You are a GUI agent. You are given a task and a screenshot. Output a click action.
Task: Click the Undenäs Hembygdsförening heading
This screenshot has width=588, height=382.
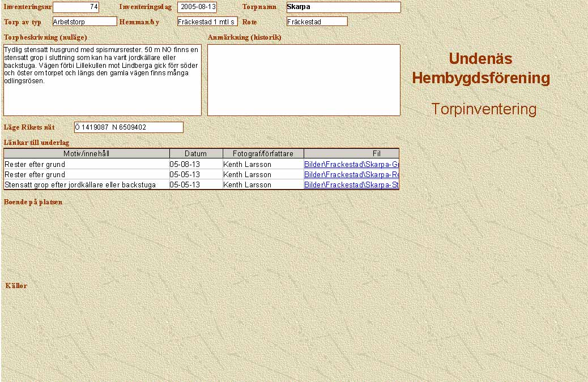click(481, 68)
